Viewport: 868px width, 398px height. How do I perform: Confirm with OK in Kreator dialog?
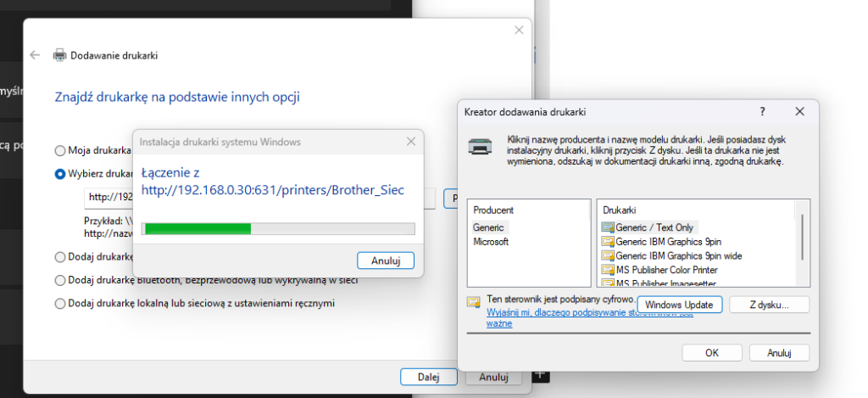(711, 352)
